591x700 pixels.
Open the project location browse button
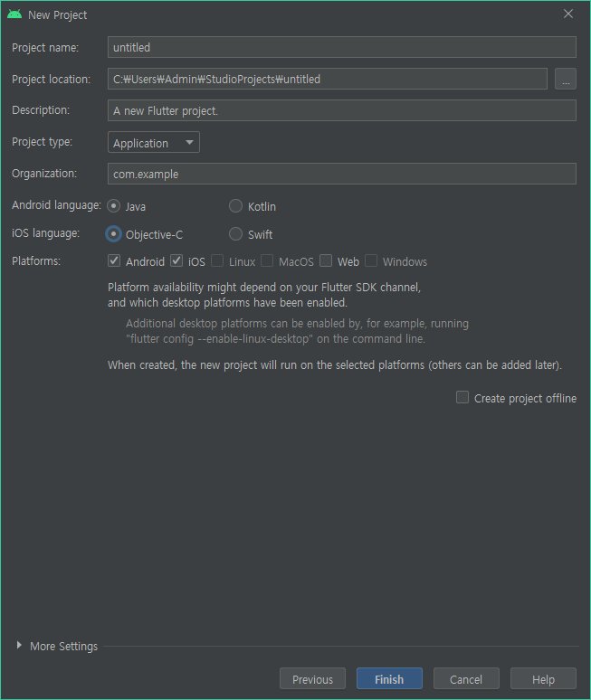click(566, 79)
